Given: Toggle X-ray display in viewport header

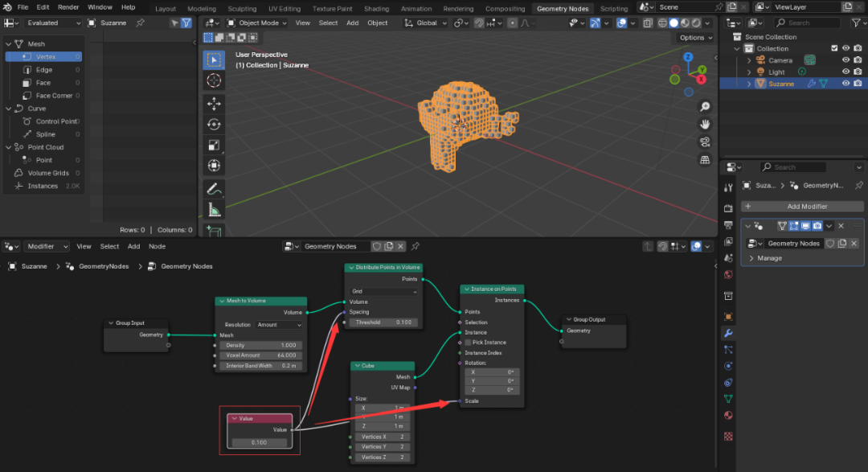Looking at the screenshot, I should [648, 23].
